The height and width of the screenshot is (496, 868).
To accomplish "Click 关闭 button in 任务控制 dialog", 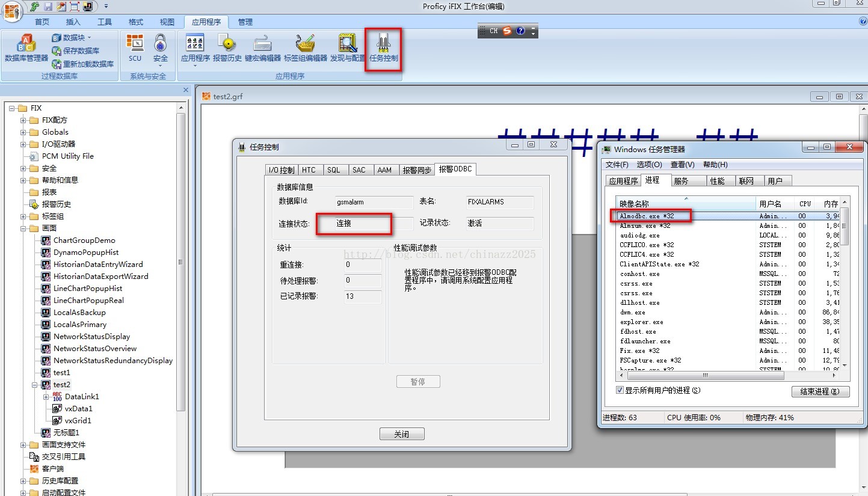I will tap(402, 434).
